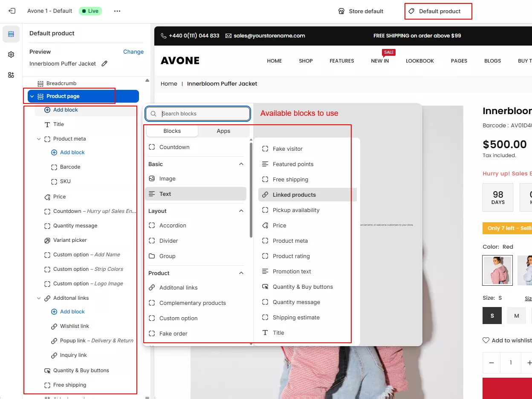The image size is (532, 399).
Task: Collapse the Layout blocks group
Action: click(241, 211)
